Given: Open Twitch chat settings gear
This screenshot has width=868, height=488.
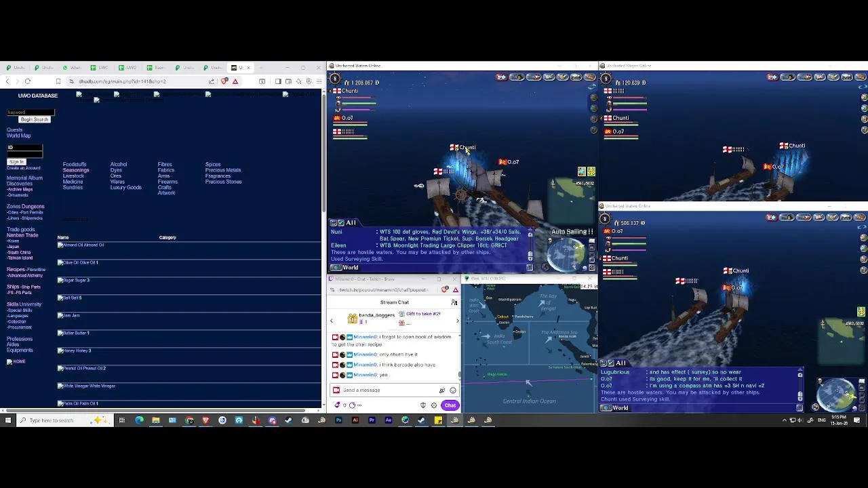Looking at the screenshot, I should point(434,405).
